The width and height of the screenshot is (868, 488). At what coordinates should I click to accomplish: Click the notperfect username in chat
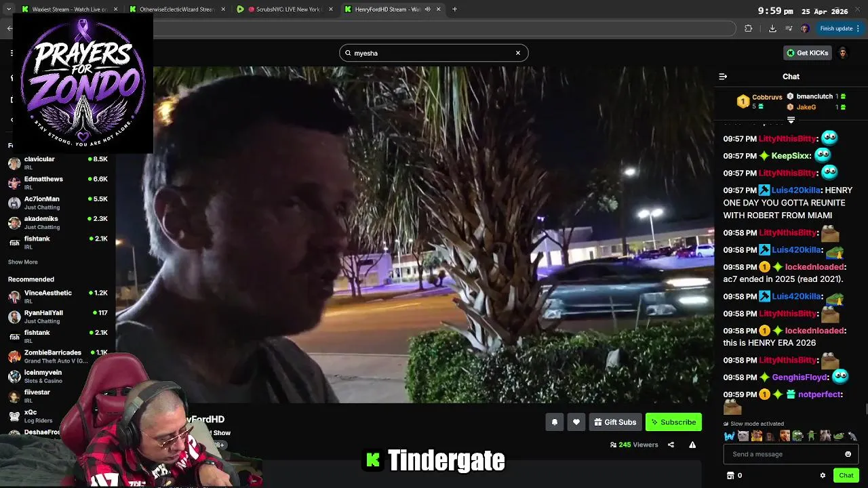pos(819,394)
